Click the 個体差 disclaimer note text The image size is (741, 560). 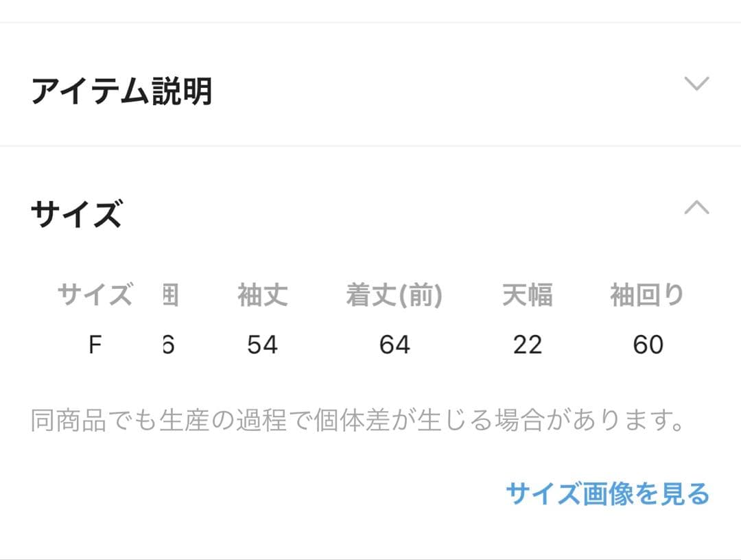point(357,420)
